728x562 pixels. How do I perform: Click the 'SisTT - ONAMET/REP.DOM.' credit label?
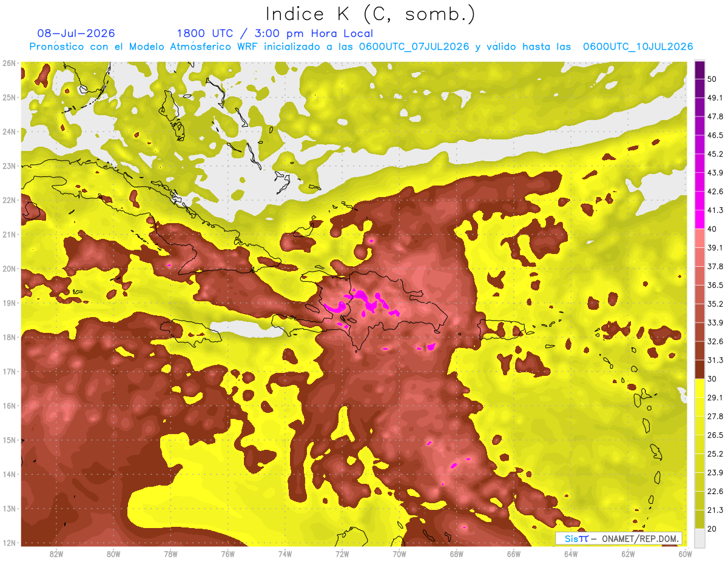(x=619, y=538)
